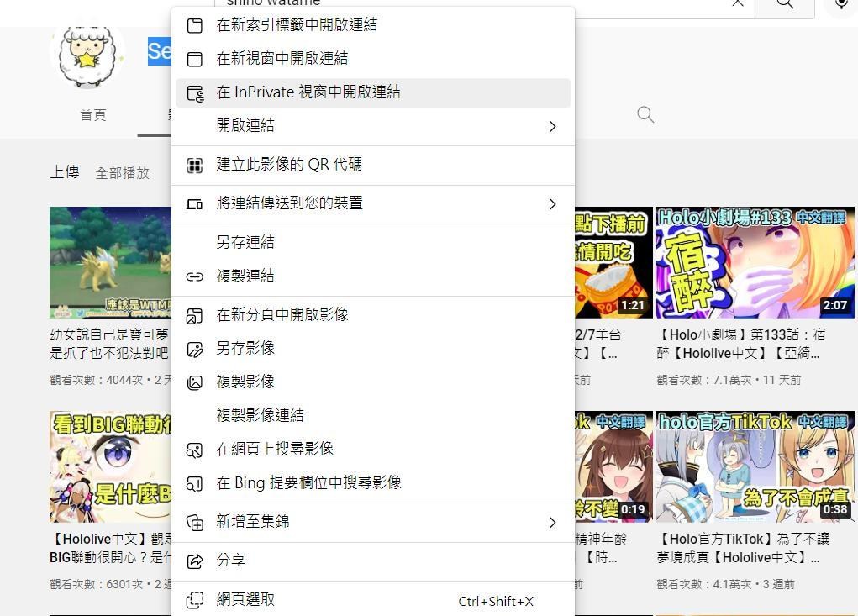Select 複製影像 menu entry
This screenshot has height=616, width=858.
click(373, 382)
